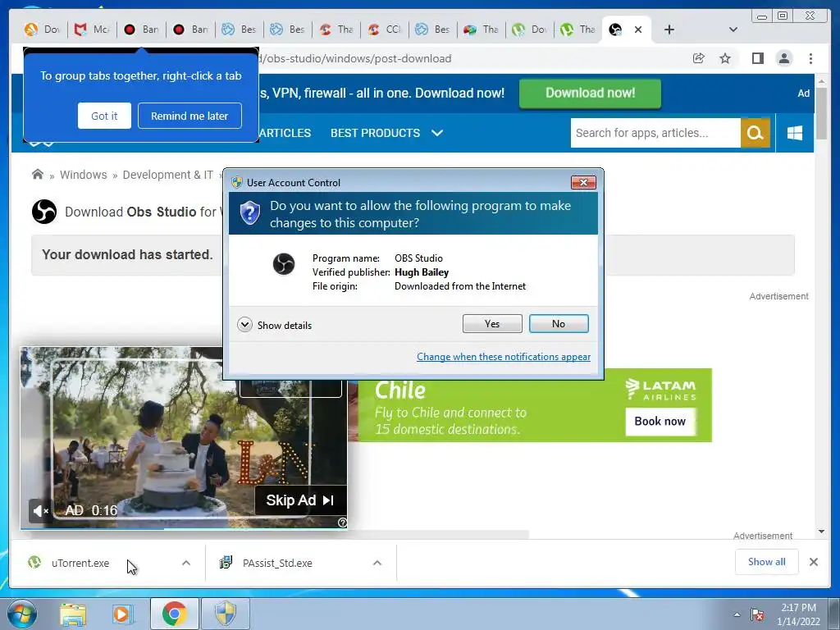Screen dimensions: 840x630
Task: Toggle the Chrome side panel icon
Action: click(757, 58)
